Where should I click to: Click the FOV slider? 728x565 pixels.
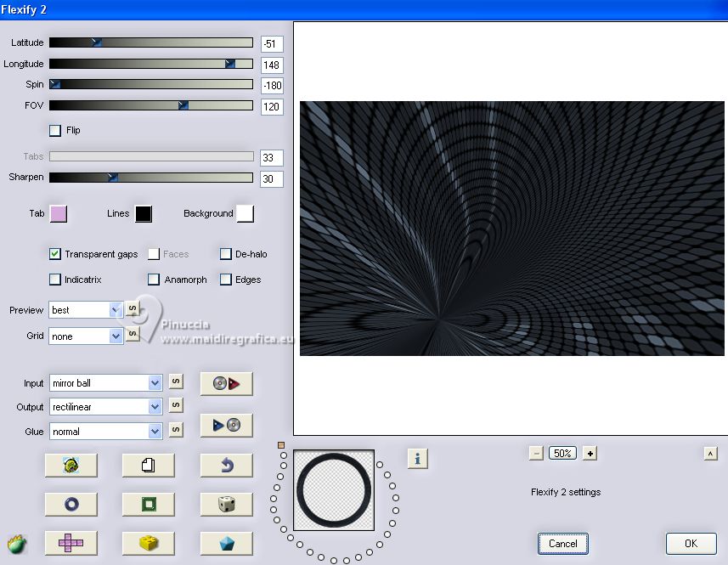(151, 105)
